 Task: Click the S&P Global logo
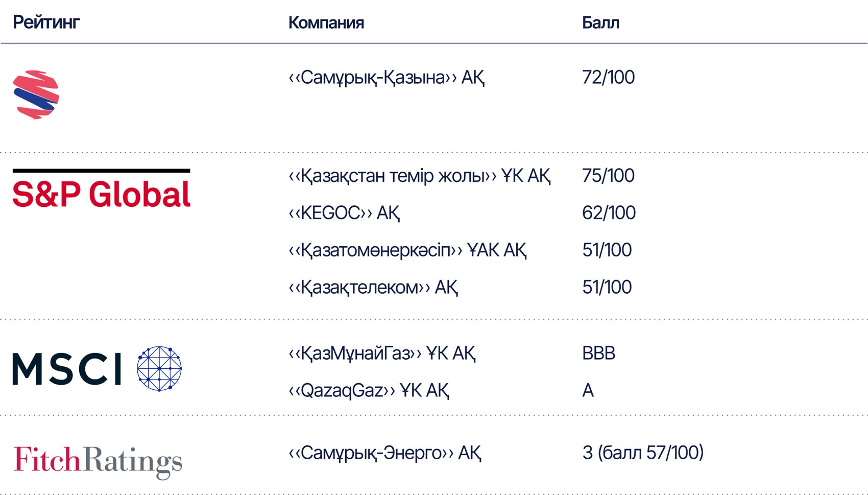[102, 189]
